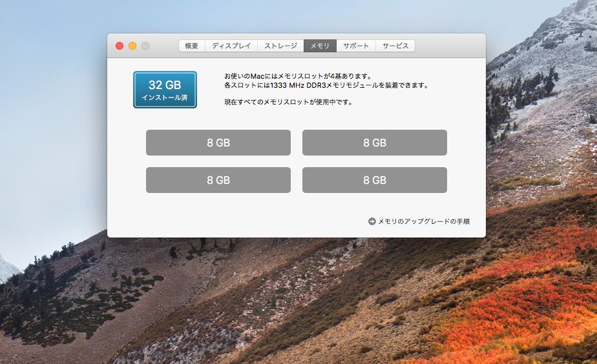Open メモリのアップグレードの手順 link
This screenshot has width=597, height=364.
point(423,221)
